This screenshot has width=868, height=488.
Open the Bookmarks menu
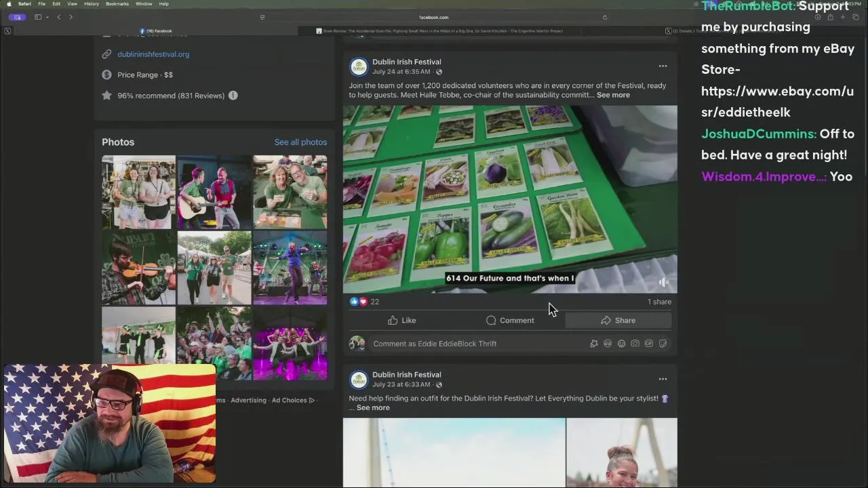pyautogui.click(x=117, y=4)
